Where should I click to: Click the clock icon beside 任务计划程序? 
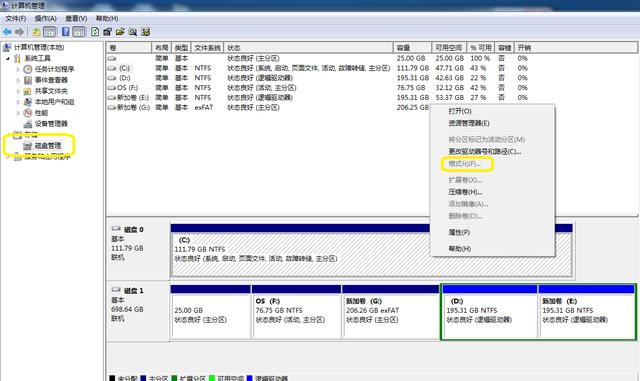28,69
